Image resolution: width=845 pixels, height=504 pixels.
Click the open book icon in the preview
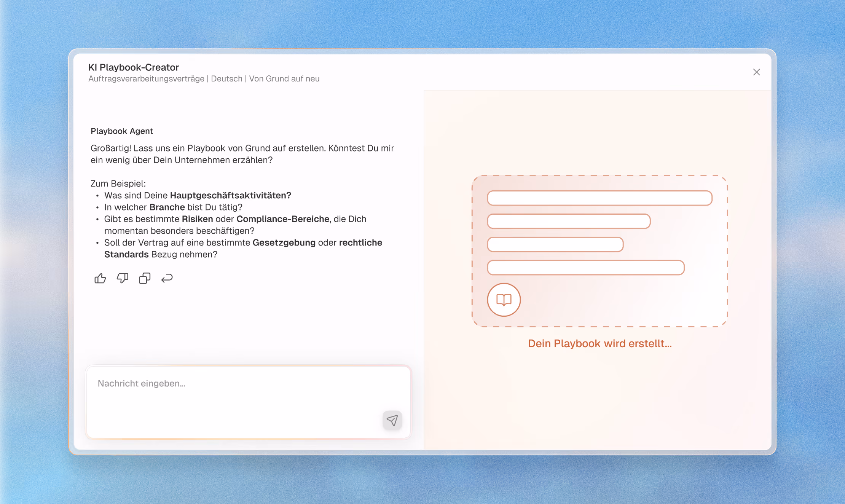pos(504,300)
